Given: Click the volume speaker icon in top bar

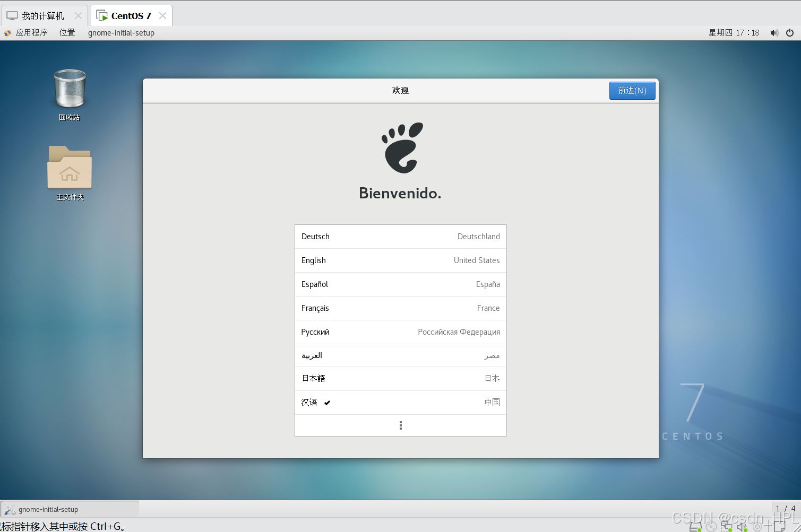Looking at the screenshot, I should click(x=774, y=33).
